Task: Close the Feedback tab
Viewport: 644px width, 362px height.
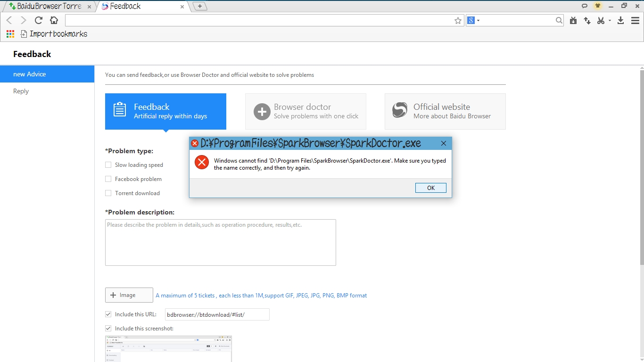Action: [x=182, y=7]
